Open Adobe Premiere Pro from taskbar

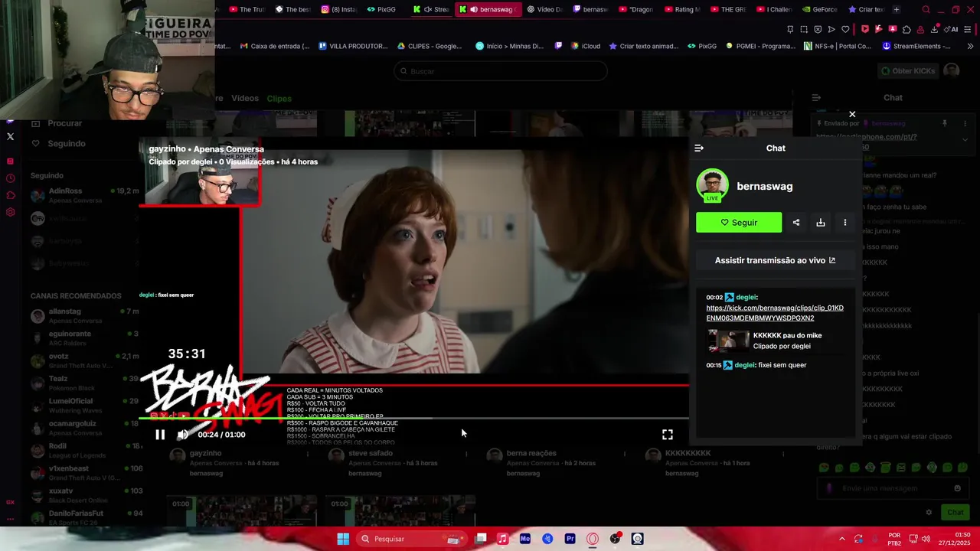point(570,539)
